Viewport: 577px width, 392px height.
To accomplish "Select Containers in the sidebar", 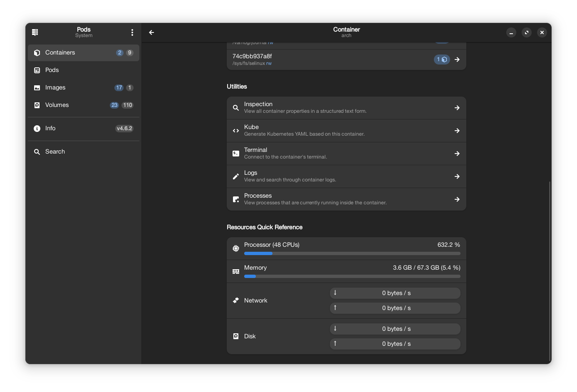I will pos(84,53).
